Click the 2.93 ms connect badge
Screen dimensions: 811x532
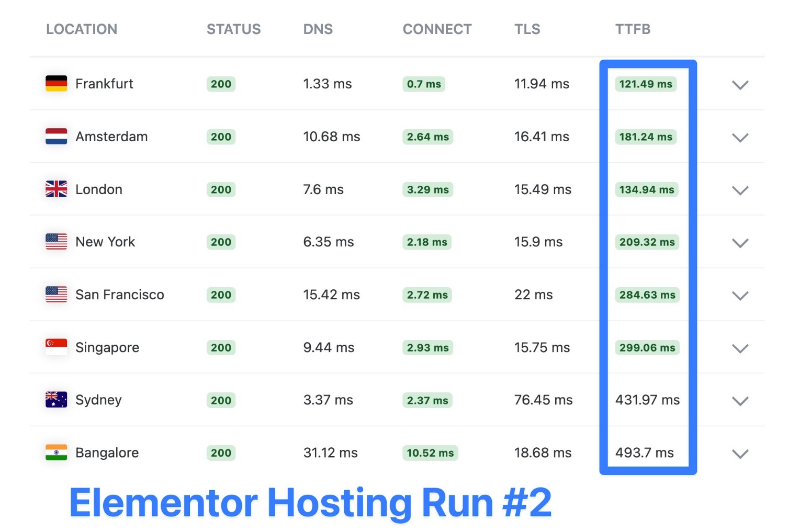428,348
